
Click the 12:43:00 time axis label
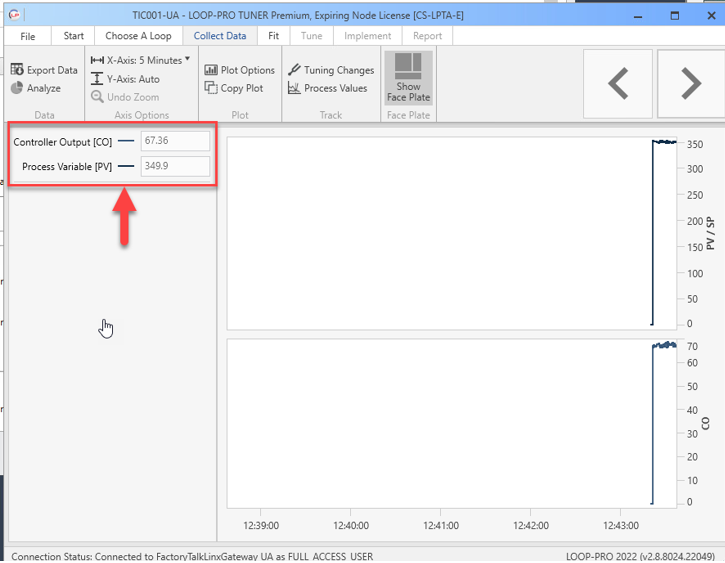click(x=621, y=526)
